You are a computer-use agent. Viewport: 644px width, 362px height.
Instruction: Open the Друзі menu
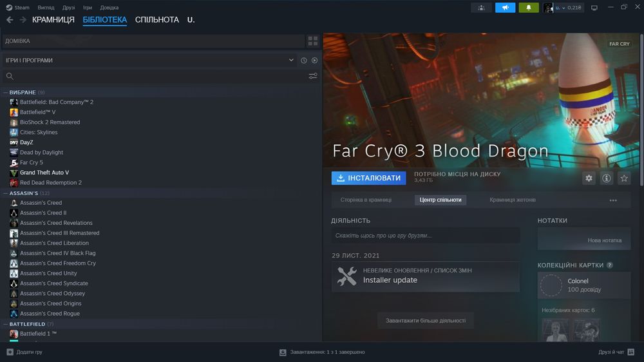point(69,7)
